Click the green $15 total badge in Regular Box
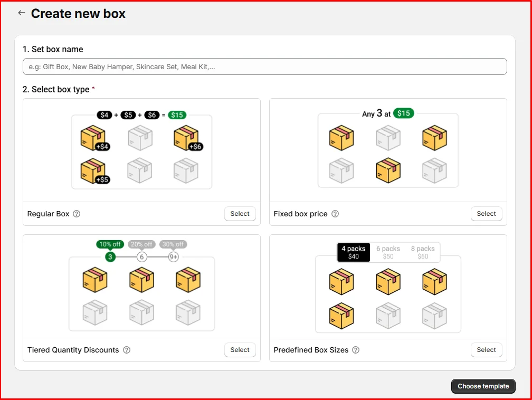Image resolution: width=532 pixels, height=400 pixels. 177,115
